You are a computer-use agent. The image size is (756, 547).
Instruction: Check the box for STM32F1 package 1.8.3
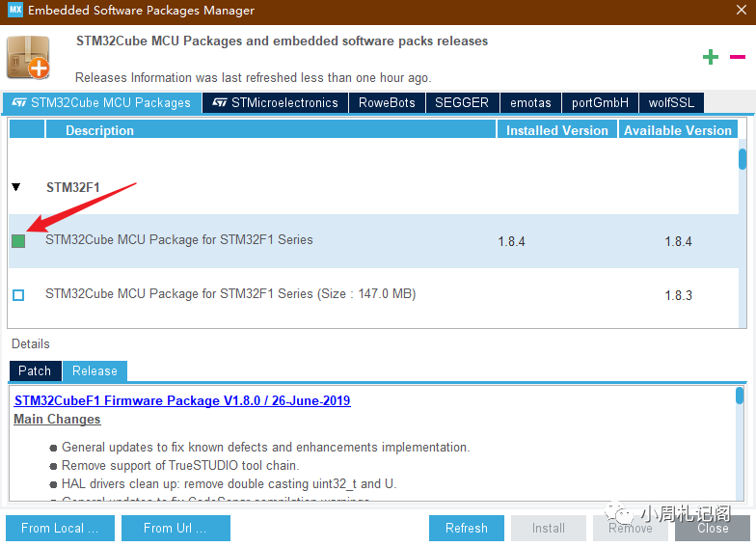[x=18, y=295]
